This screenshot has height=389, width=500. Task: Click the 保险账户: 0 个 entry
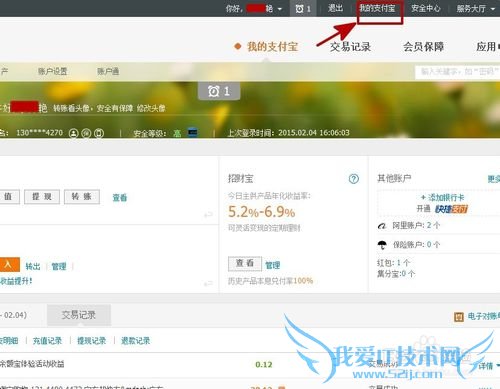point(416,245)
